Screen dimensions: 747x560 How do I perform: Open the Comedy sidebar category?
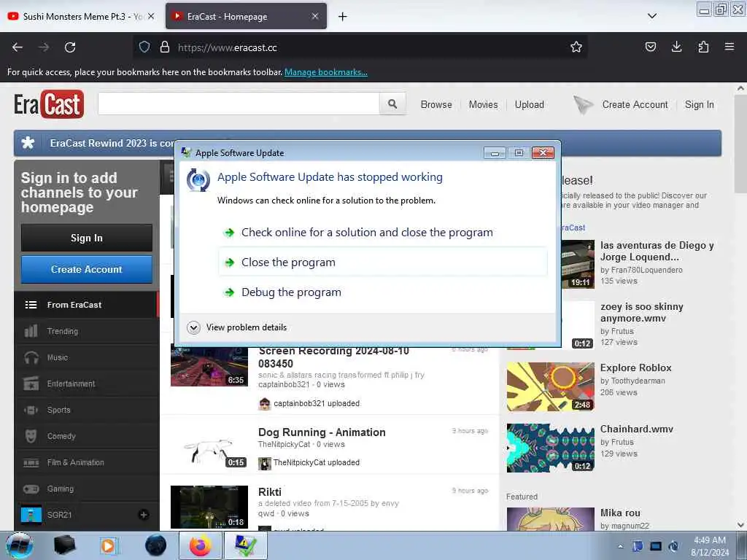pyautogui.click(x=87, y=436)
